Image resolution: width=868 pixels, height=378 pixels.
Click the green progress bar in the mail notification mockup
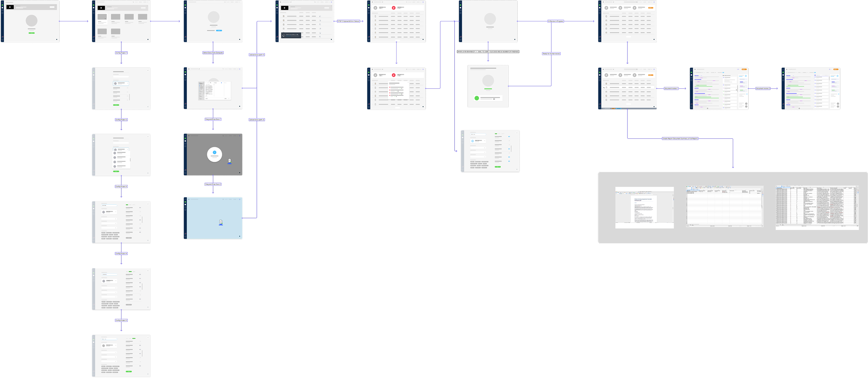[488, 89]
